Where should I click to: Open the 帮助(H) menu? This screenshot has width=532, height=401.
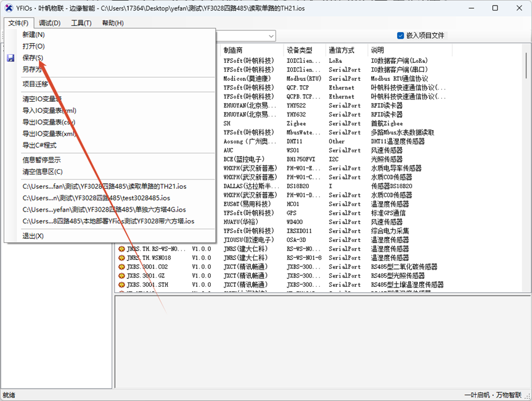click(x=113, y=23)
